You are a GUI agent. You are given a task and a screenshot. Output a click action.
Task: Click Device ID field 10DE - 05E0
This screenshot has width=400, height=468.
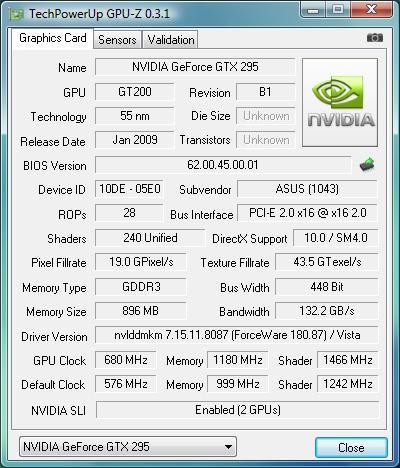[129, 189]
